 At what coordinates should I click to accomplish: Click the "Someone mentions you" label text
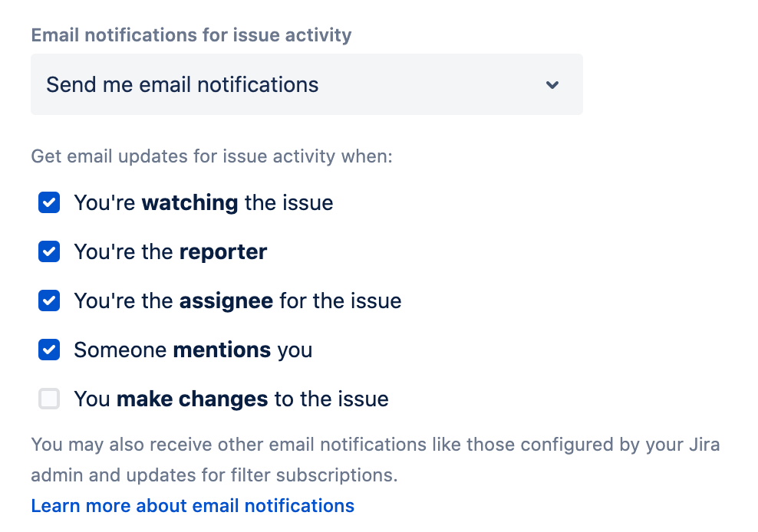coord(193,350)
